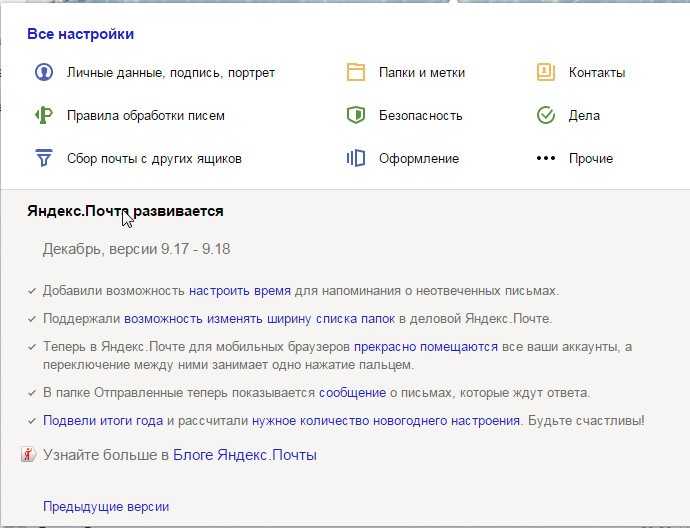
Task: Follow the 'сообщение' link
Action: pos(352,392)
